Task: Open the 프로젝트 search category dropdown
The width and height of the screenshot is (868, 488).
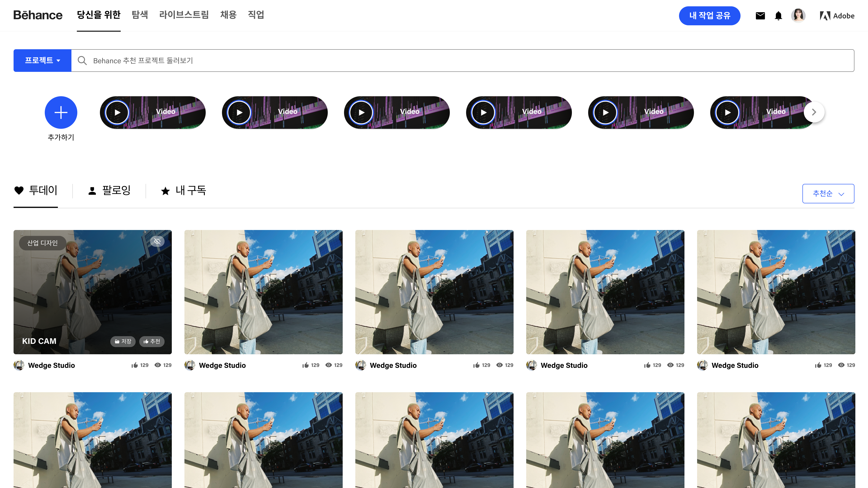Action: click(x=42, y=61)
